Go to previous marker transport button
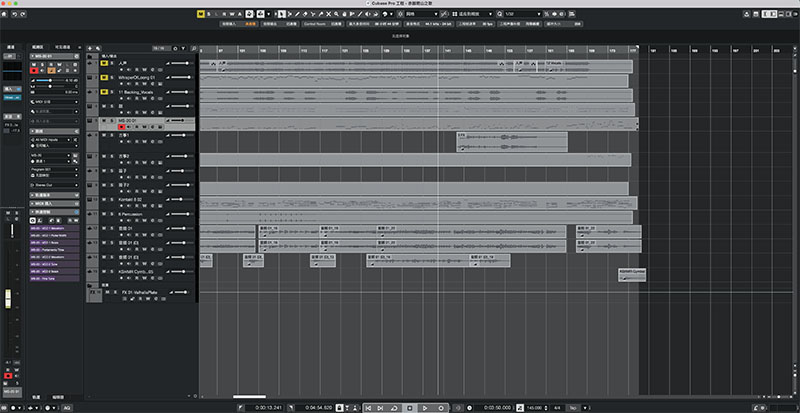Screen dimensions: 800x413 pos(368,408)
